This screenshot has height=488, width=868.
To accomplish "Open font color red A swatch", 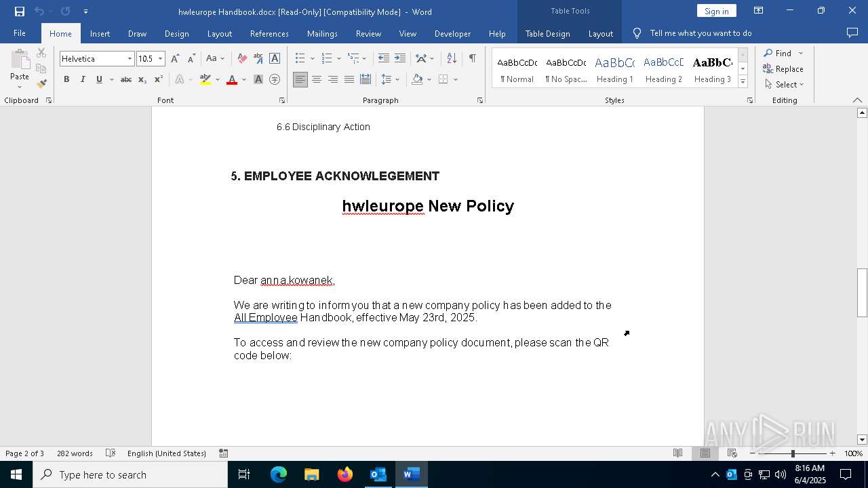I will (x=232, y=79).
